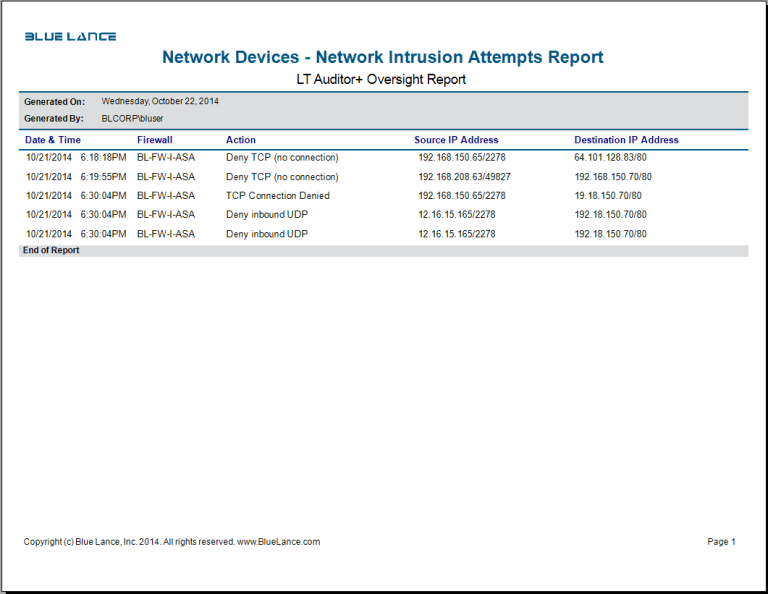Viewport: 768px width, 594px height.
Task: Click the Firewall column header
Action: coord(154,140)
